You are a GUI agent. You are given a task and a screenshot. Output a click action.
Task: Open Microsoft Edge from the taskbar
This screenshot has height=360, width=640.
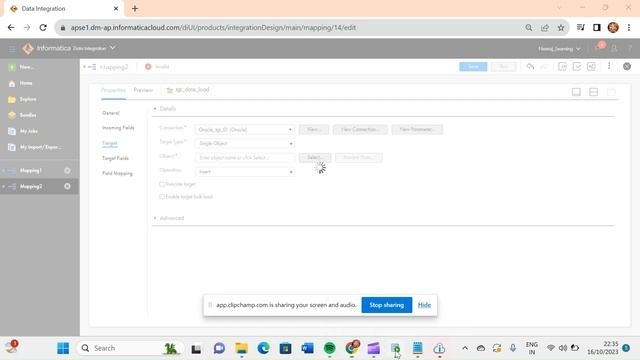point(263,348)
